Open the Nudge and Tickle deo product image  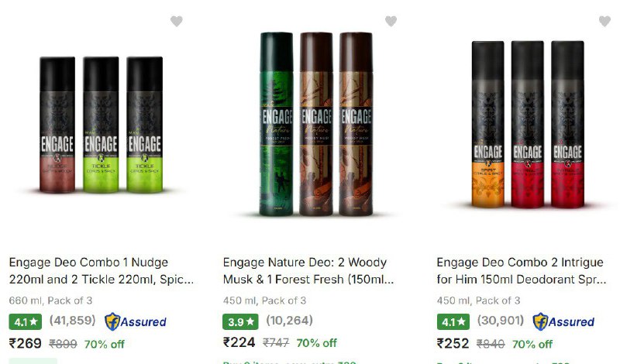101,125
